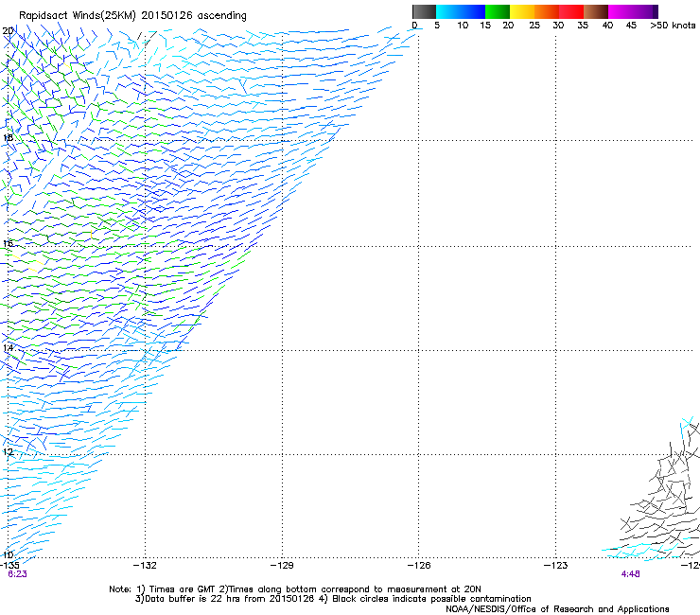Click the yellow legend color segment
700x615 pixels.
pyautogui.click(x=522, y=11)
